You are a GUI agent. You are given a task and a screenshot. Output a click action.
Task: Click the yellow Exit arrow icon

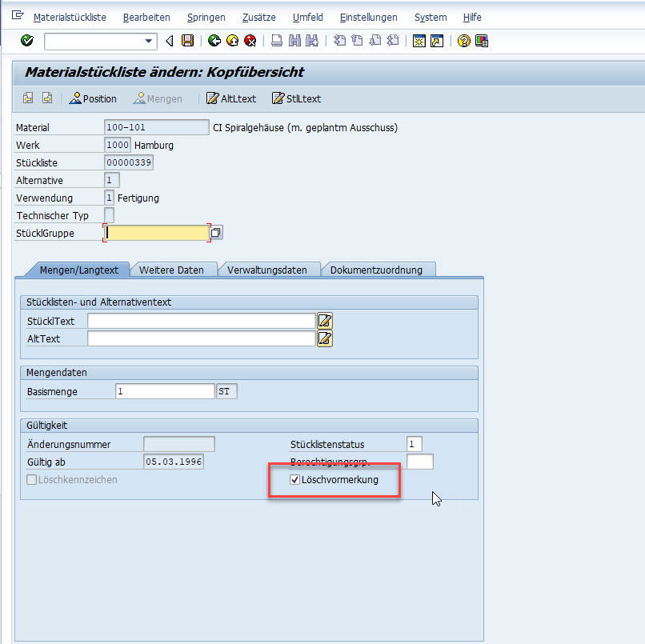pos(232,41)
